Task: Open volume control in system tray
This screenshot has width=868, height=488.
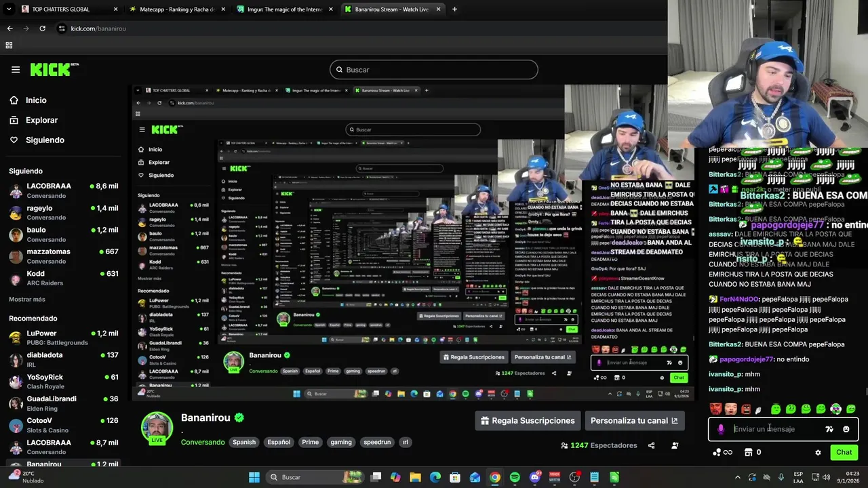Action: click(827, 477)
